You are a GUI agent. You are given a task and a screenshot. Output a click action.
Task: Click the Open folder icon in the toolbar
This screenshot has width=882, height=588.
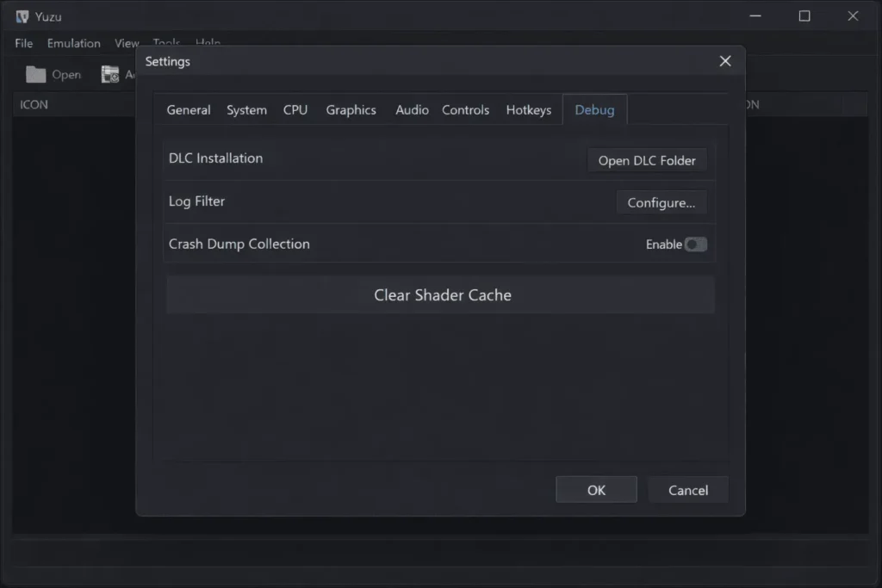[38, 74]
